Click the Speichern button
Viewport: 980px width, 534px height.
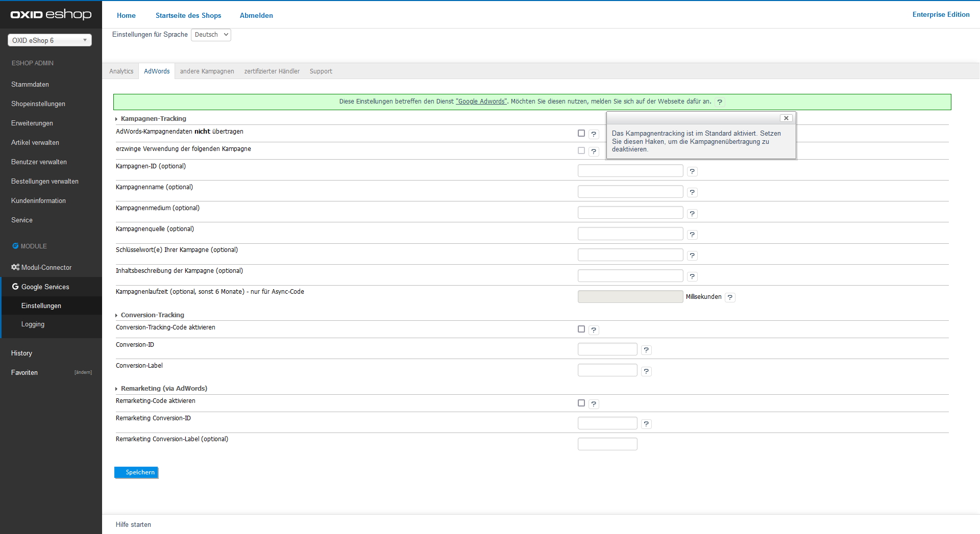click(136, 472)
